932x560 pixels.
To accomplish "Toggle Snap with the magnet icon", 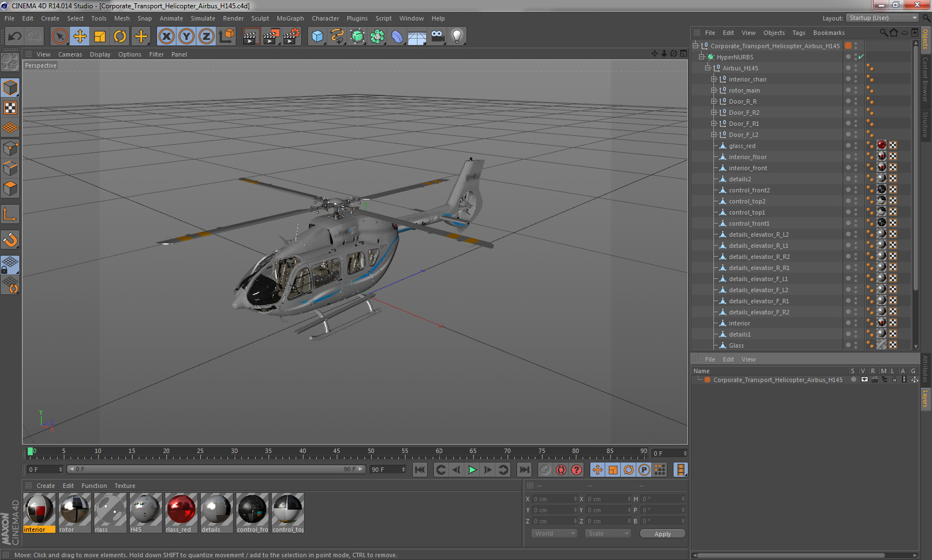I will tap(10, 240).
